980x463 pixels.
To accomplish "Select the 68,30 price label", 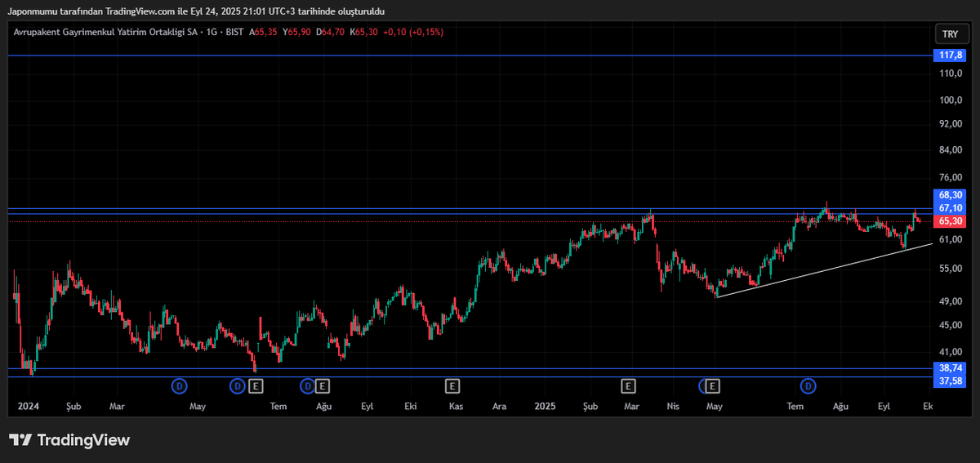I will pyautogui.click(x=948, y=196).
